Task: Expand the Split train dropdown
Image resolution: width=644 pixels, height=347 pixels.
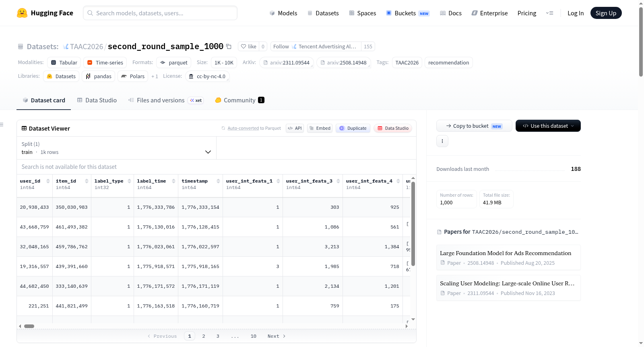Action: (x=116, y=148)
